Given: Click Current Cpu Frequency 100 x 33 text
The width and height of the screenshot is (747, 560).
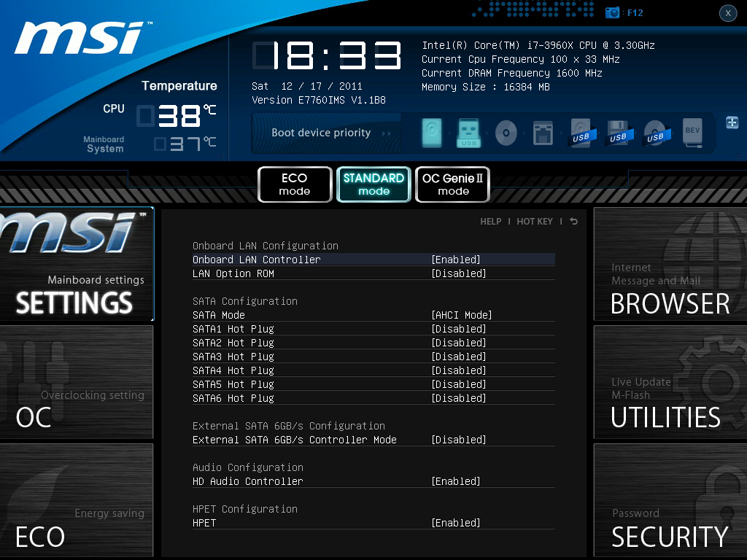Looking at the screenshot, I should [x=520, y=59].
